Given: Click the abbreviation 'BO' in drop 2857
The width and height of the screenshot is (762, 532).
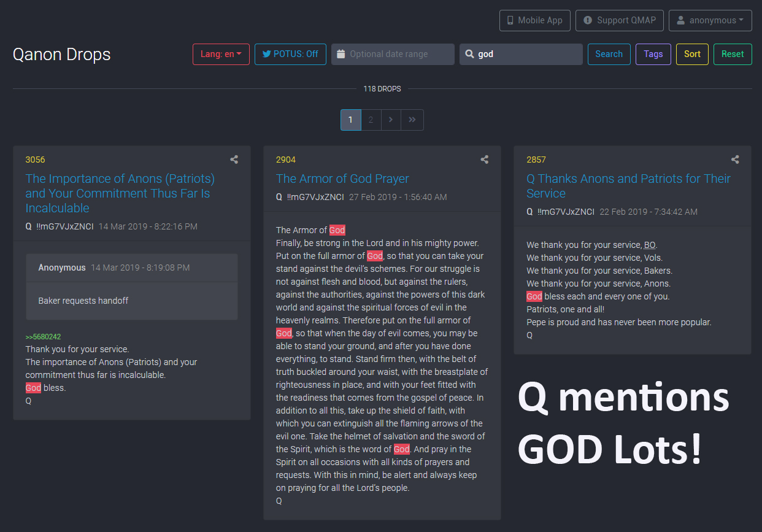Looking at the screenshot, I should click(650, 245).
